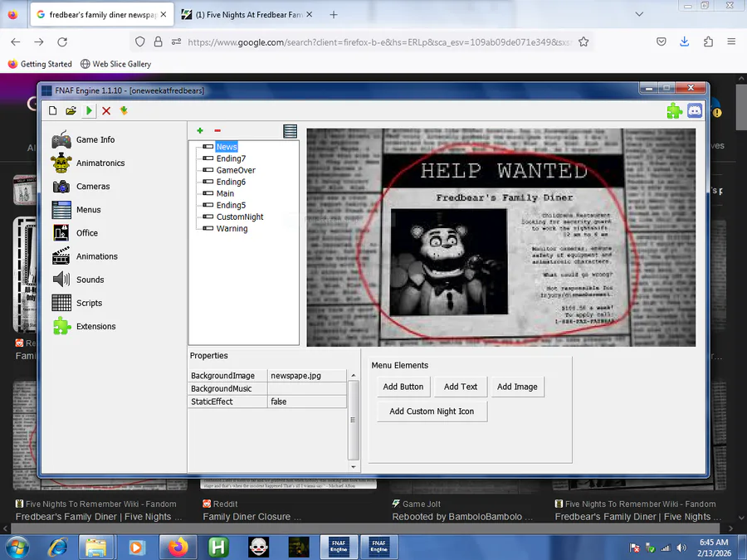Select the Ending7 menu item
Viewport: 747px width, 560px height.
point(231,158)
